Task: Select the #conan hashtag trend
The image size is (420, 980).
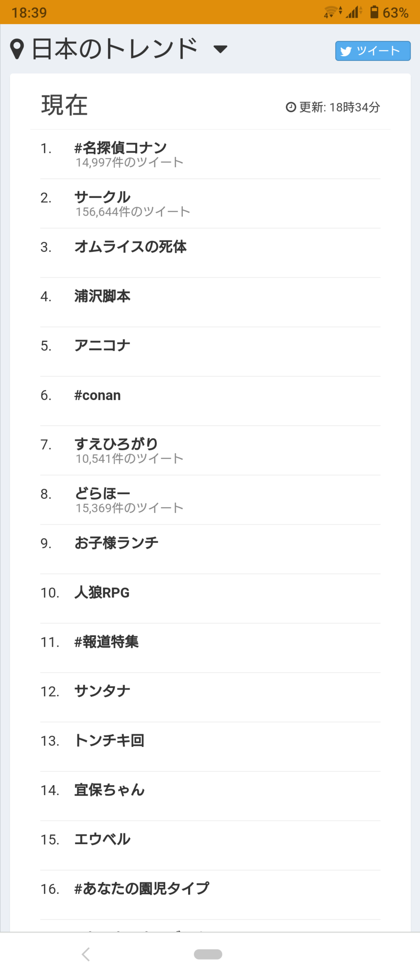Action: 98,395
